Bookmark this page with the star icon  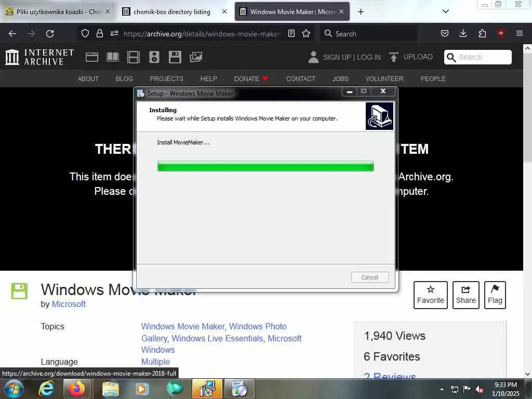[x=306, y=33]
